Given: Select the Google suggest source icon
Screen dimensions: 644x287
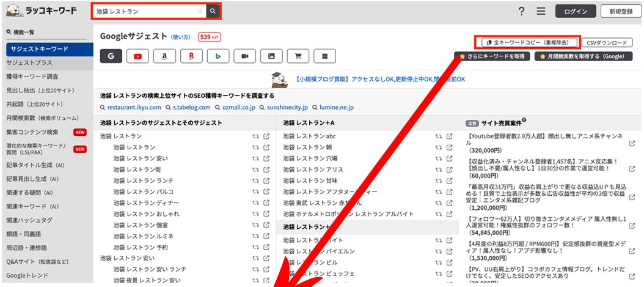Looking at the screenshot, I should pyautogui.click(x=111, y=56).
